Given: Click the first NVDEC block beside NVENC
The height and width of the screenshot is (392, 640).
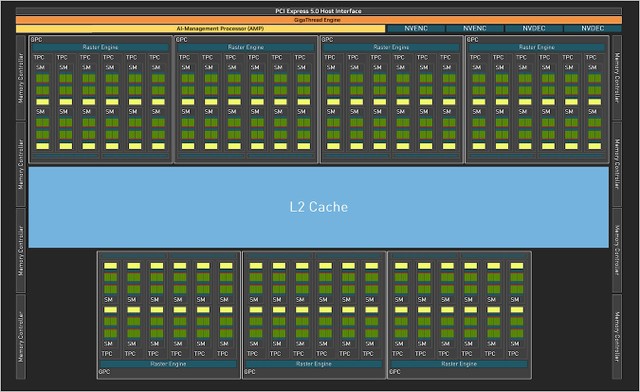Looking at the screenshot, I should (x=533, y=29).
